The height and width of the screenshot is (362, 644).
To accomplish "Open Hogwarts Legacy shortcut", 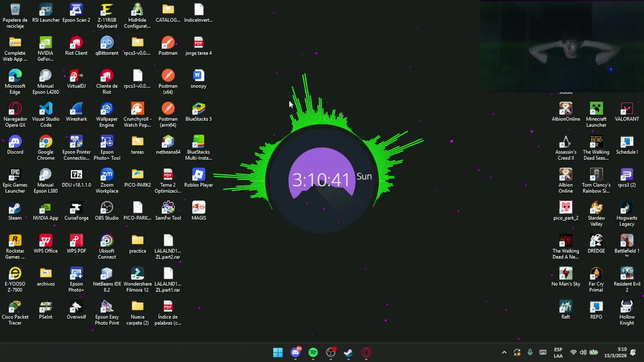I will [627, 214].
